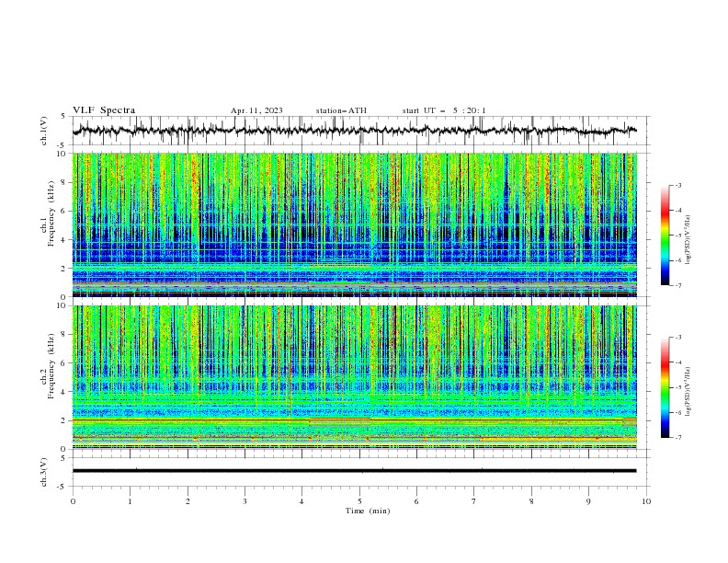Click the '-7' tick on ch.2 colorbar
Screen dimensions: 728x563
[x=678, y=438]
